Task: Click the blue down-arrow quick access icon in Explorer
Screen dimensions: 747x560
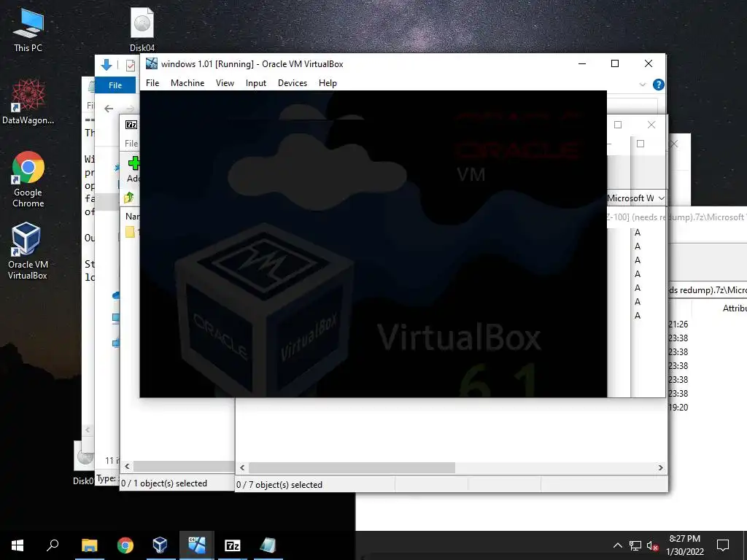Action: (x=107, y=65)
